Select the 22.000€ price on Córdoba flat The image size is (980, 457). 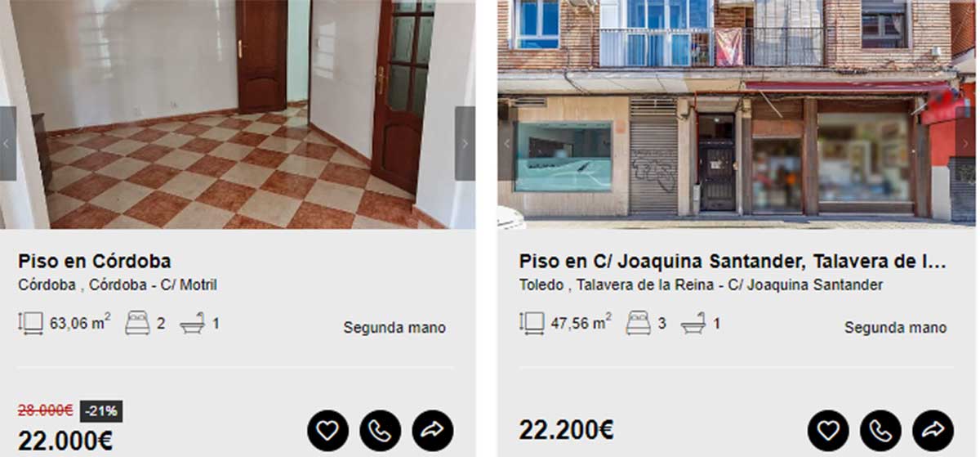coord(65,441)
